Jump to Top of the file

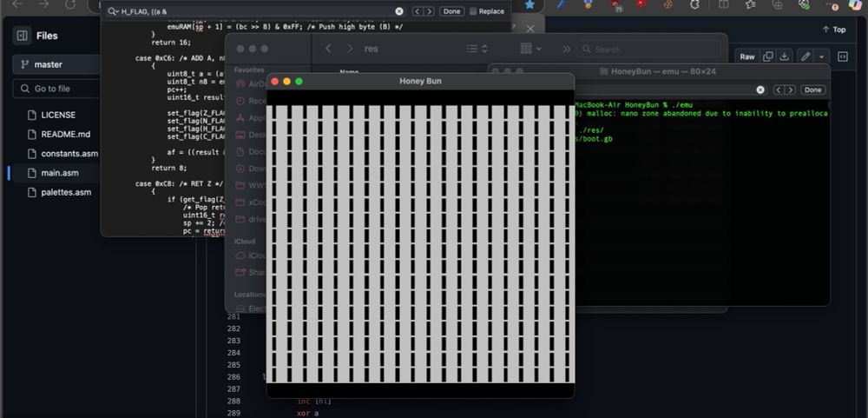click(x=833, y=30)
